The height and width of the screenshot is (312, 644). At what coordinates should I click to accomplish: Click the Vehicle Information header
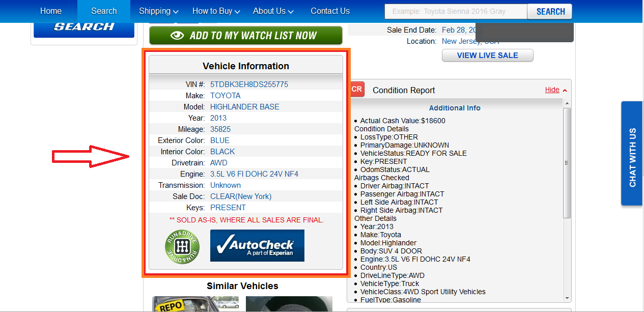point(246,66)
